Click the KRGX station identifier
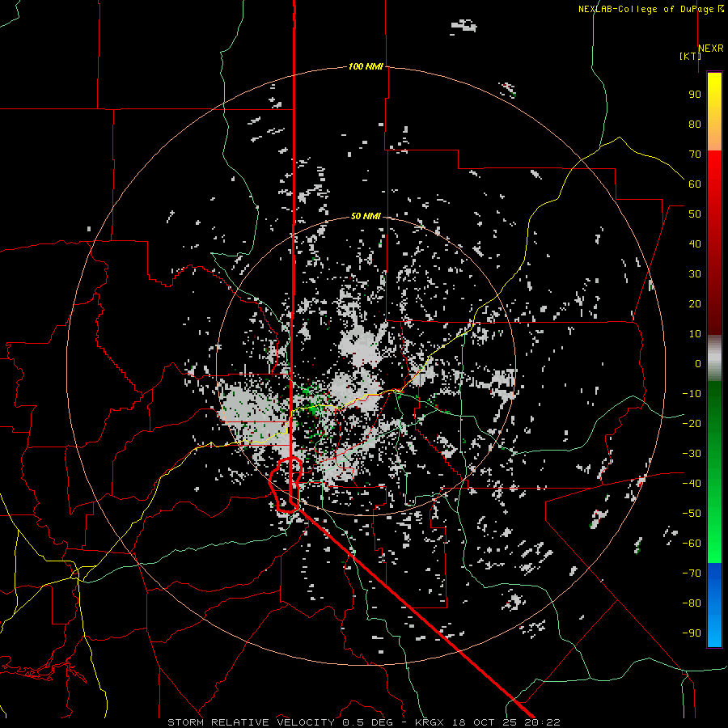This screenshot has height=728, width=728. (430, 722)
